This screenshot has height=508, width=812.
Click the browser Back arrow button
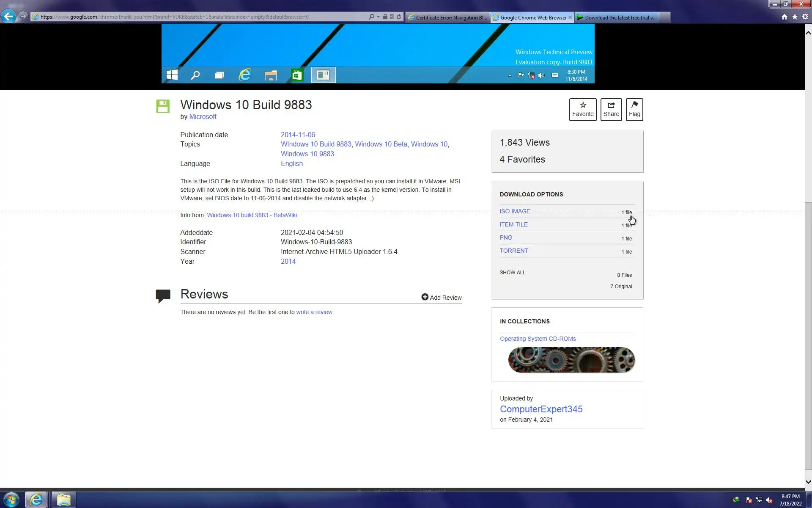(8, 17)
